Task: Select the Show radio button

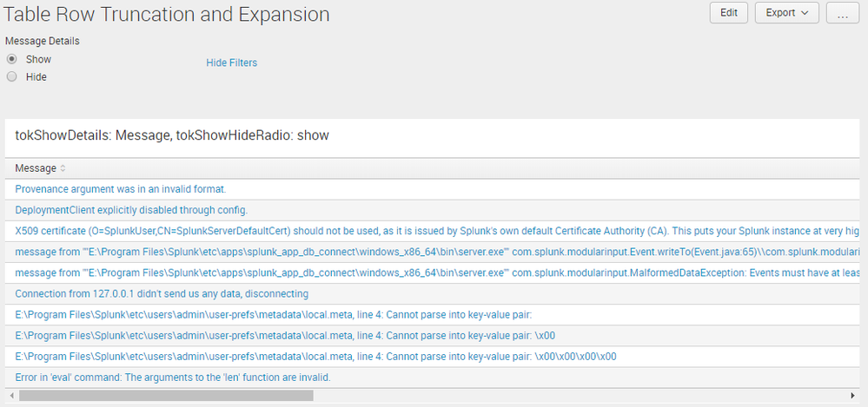Action: (12, 59)
